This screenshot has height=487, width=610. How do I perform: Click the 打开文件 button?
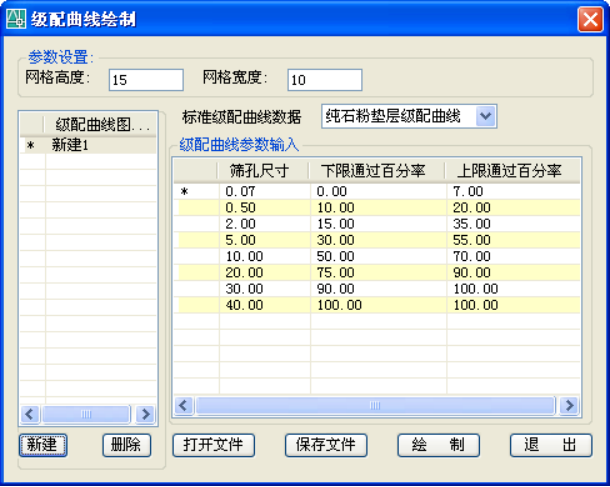coord(214,445)
